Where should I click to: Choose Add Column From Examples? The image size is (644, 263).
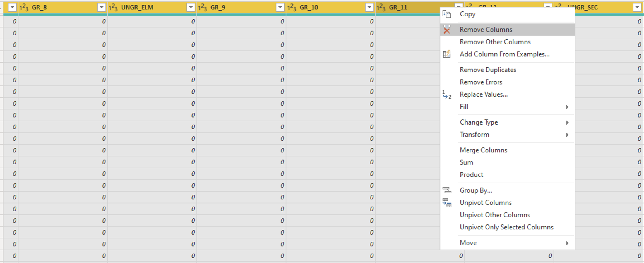pyautogui.click(x=507, y=54)
